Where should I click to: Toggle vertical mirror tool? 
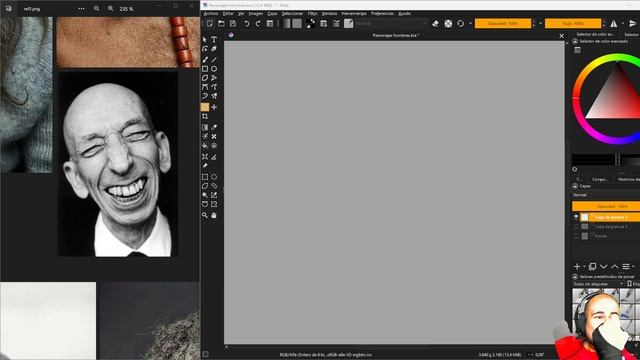pyautogui.click(x=633, y=24)
